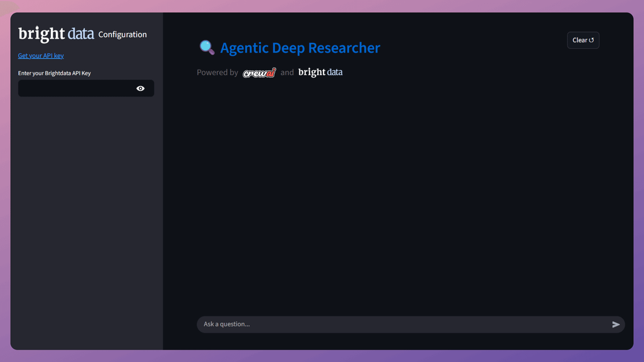Screen dimensions: 644x362
Task: Open the 'Get your API key' link
Action: point(41,56)
